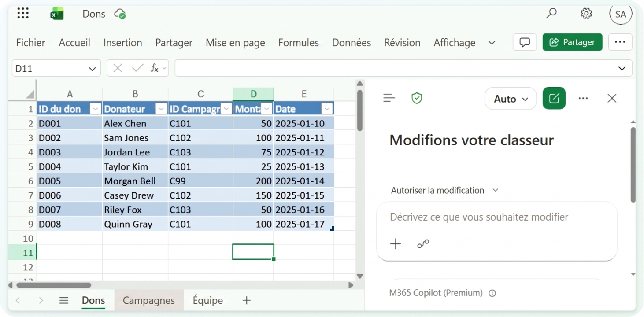Open the app launcher grid icon
The width and height of the screenshot is (644, 317).
tap(23, 14)
